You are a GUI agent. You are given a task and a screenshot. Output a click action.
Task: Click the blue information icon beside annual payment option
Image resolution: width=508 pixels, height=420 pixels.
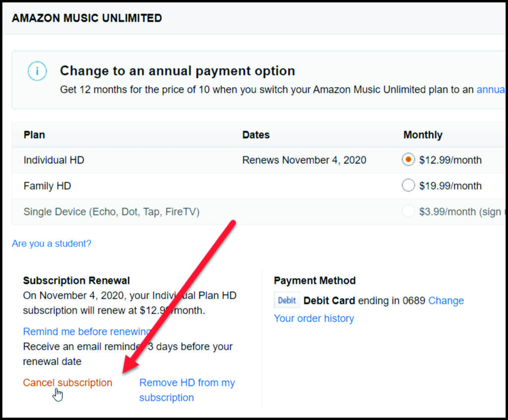pos(37,71)
